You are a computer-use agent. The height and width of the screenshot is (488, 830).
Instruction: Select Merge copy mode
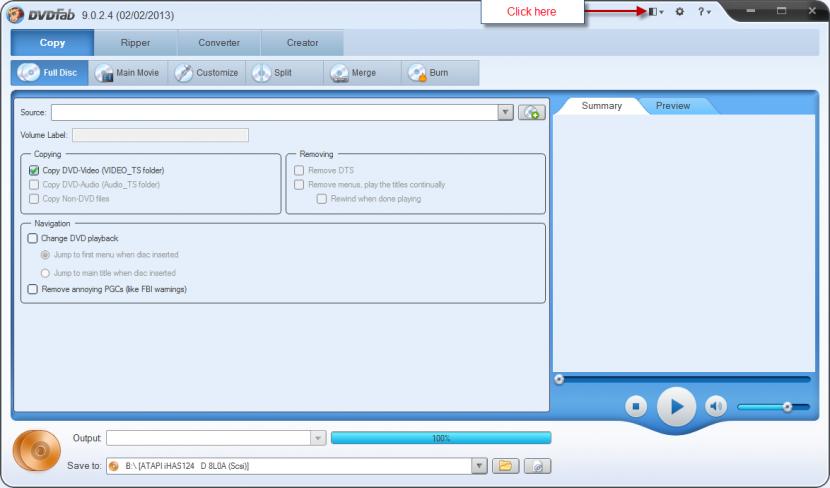(x=363, y=73)
